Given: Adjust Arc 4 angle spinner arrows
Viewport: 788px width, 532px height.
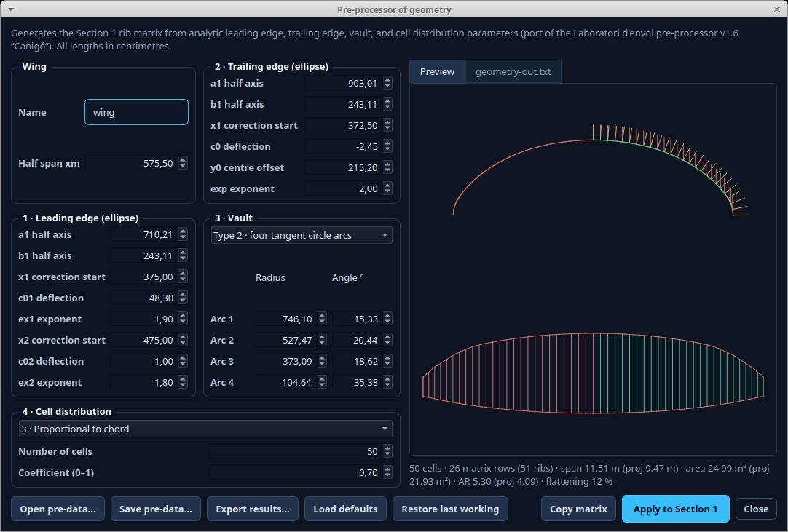Looking at the screenshot, I should [x=387, y=382].
